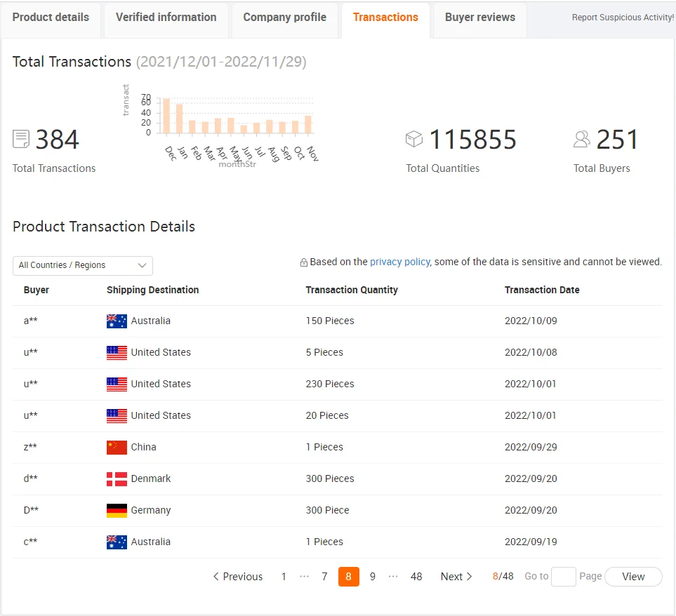Click buyer z** in the table
Image resolution: width=676 pixels, height=616 pixels.
click(30, 447)
